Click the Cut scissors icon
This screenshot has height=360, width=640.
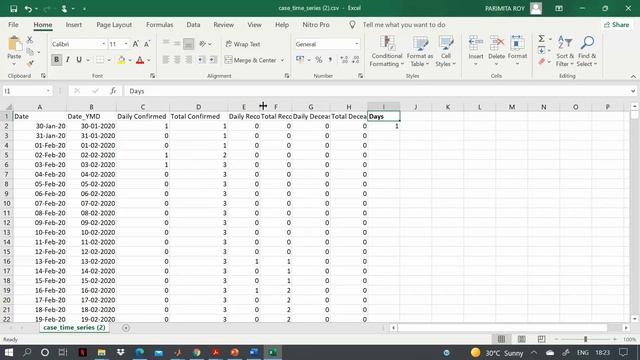pyautogui.click(x=30, y=40)
